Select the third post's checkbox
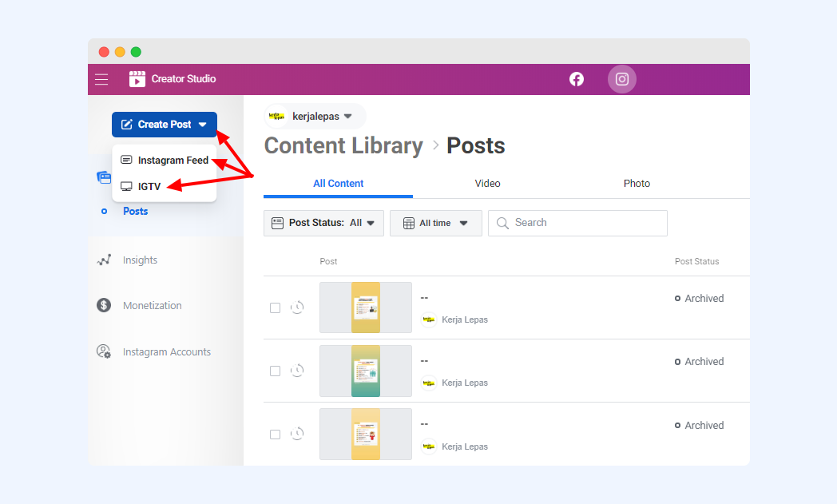837x504 pixels. pyautogui.click(x=275, y=435)
